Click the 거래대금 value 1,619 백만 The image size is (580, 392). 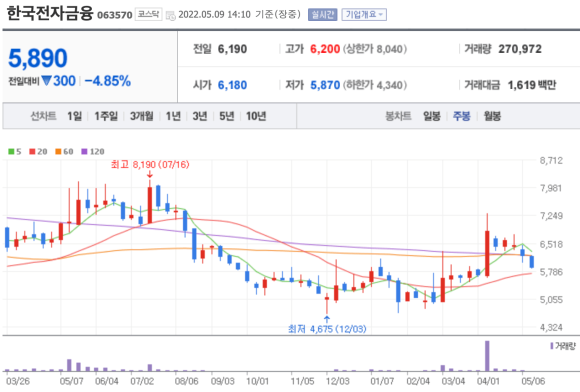point(532,85)
